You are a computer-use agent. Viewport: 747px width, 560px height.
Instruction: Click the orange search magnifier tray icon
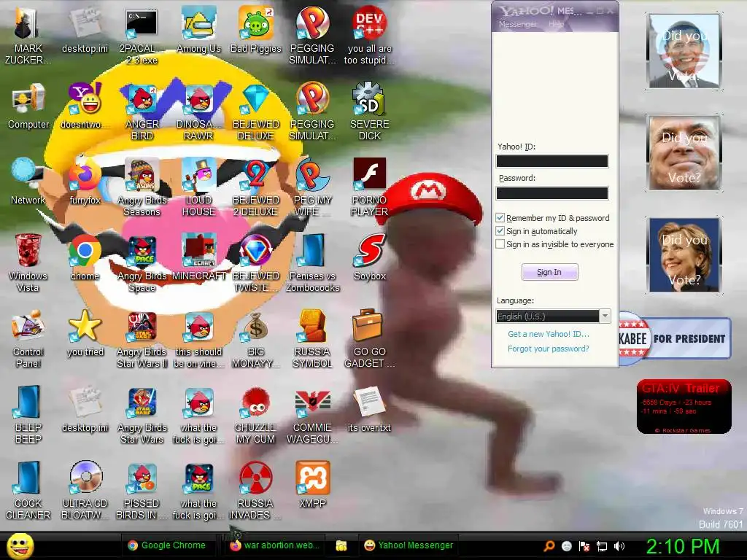tap(549, 546)
